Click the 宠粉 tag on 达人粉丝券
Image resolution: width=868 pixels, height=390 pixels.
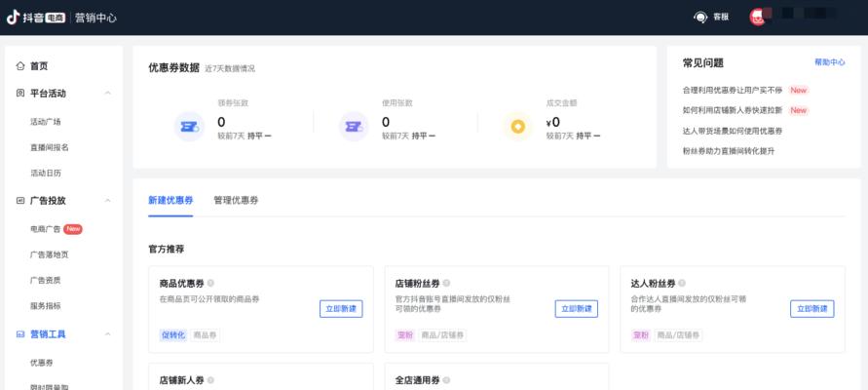(x=641, y=335)
